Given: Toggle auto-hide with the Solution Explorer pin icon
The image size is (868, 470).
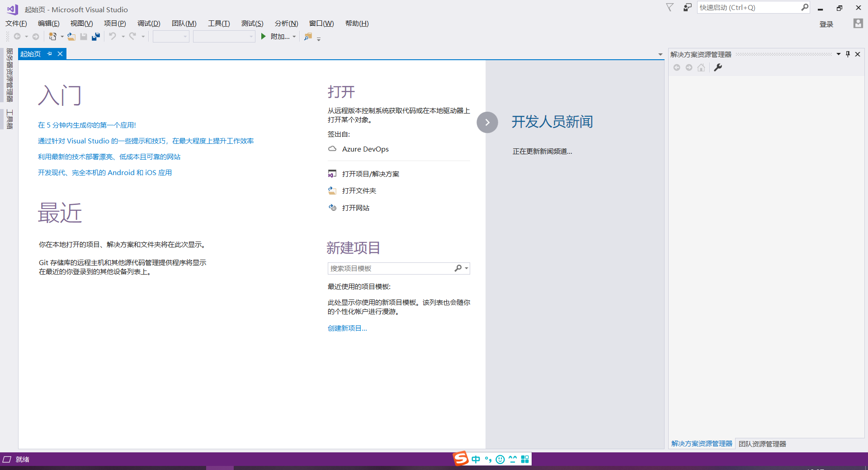Looking at the screenshot, I should coord(848,54).
